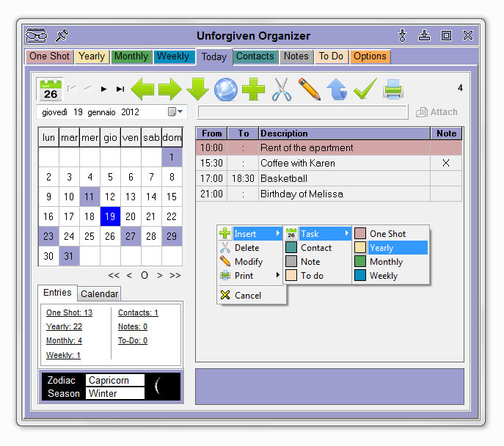Image resolution: width=504 pixels, height=446 pixels.
Task: Click the scissors cut icon in toolbar
Action: point(281,89)
